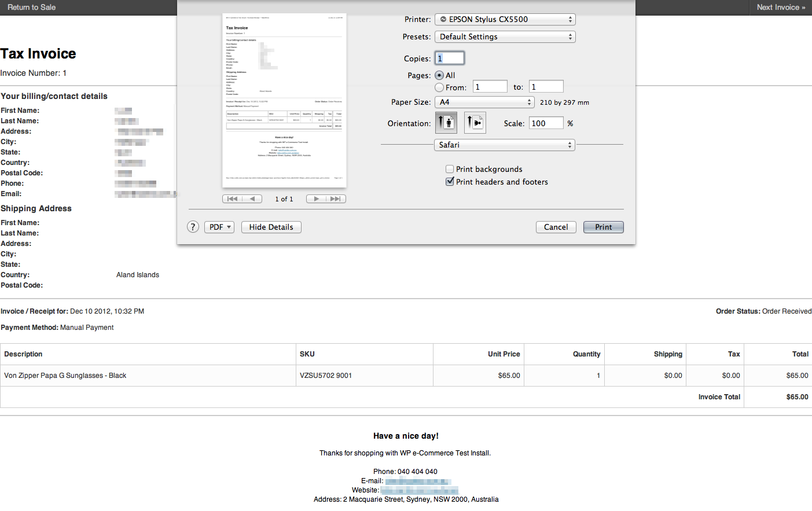Click the blurred Website link in footer

[x=419, y=490]
